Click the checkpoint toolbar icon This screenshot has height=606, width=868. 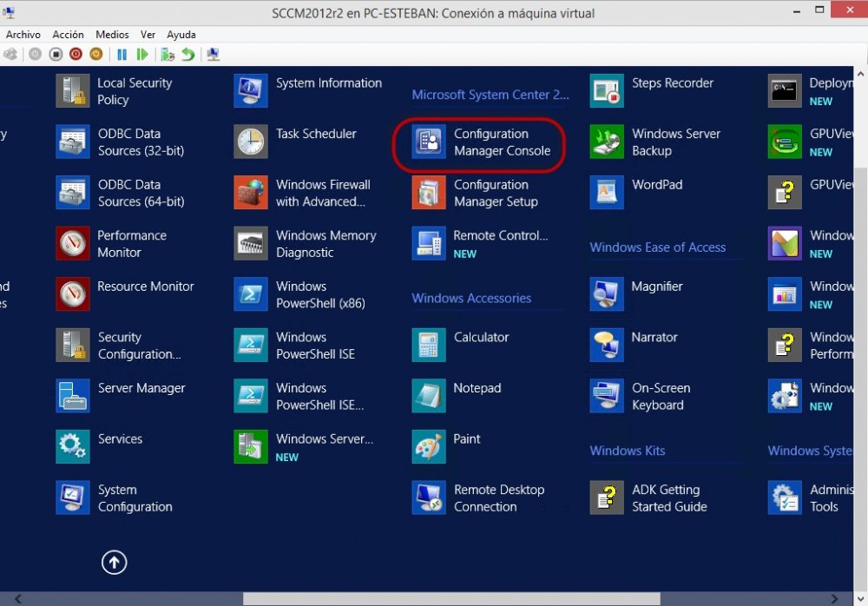pyautogui.click(x=168, y=55)
